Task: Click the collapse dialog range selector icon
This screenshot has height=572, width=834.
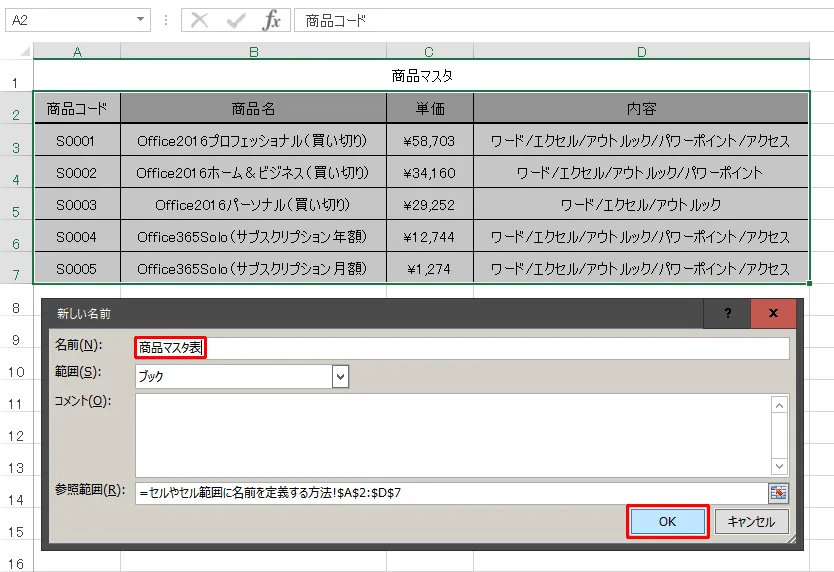Action: 778,493
